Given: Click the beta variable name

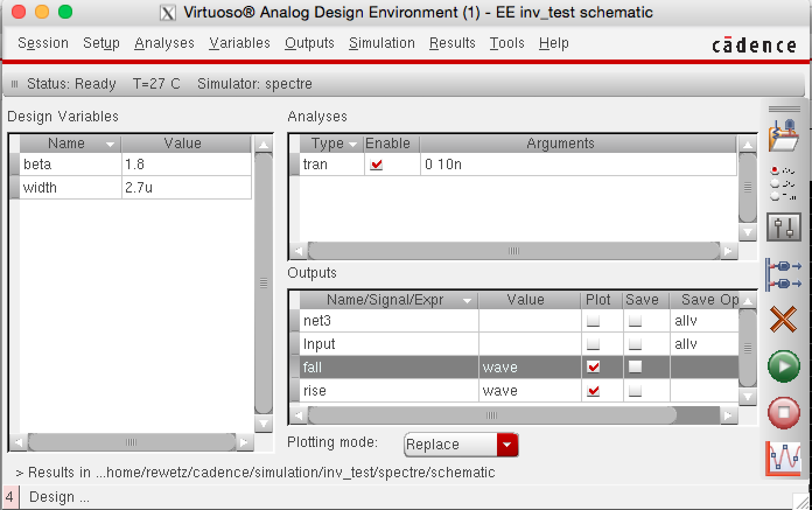Looking at the screenshot, I should pyautogui.click(x=38, y=165).
